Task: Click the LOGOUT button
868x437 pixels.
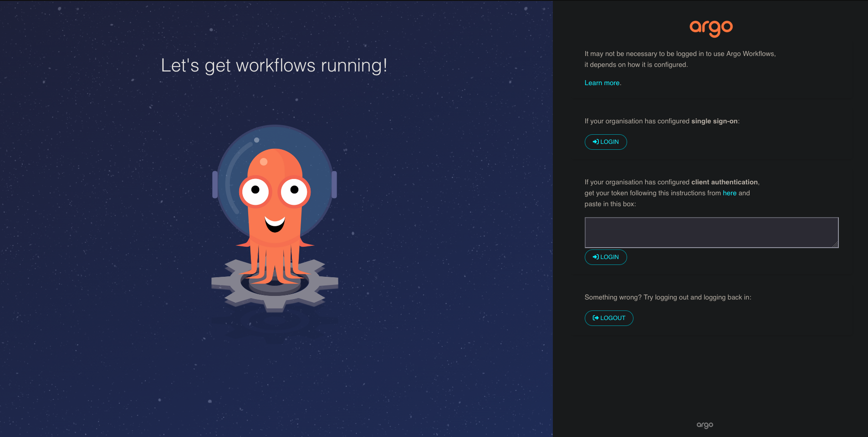Action: 609,318
